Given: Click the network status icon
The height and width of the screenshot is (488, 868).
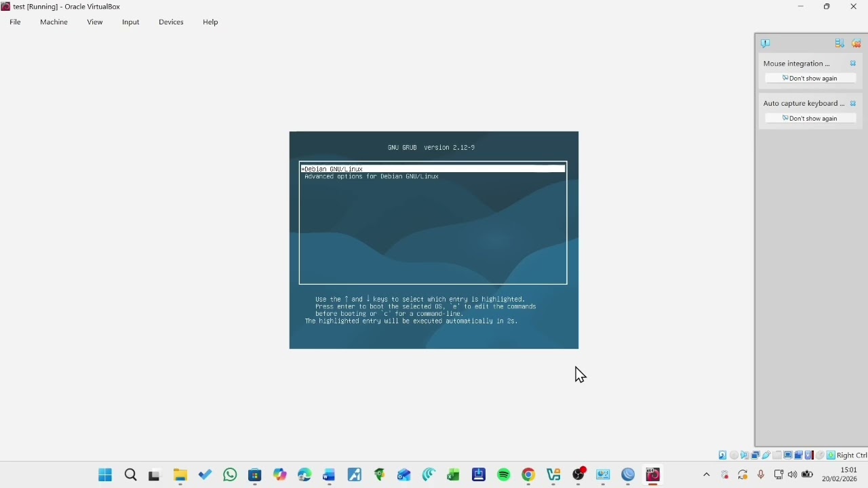Looking at the screenshot, I should [755, 455].
